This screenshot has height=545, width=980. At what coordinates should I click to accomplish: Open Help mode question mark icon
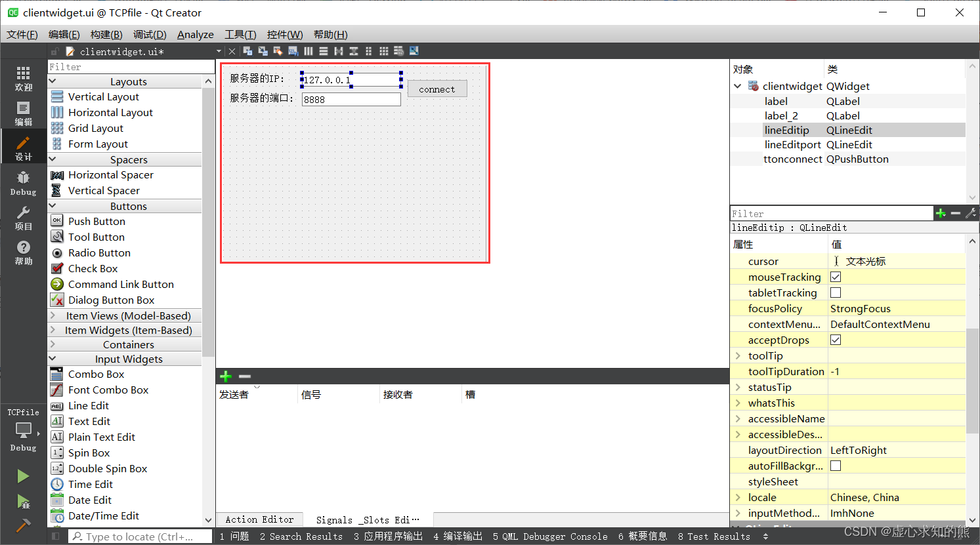click(23, 252)
